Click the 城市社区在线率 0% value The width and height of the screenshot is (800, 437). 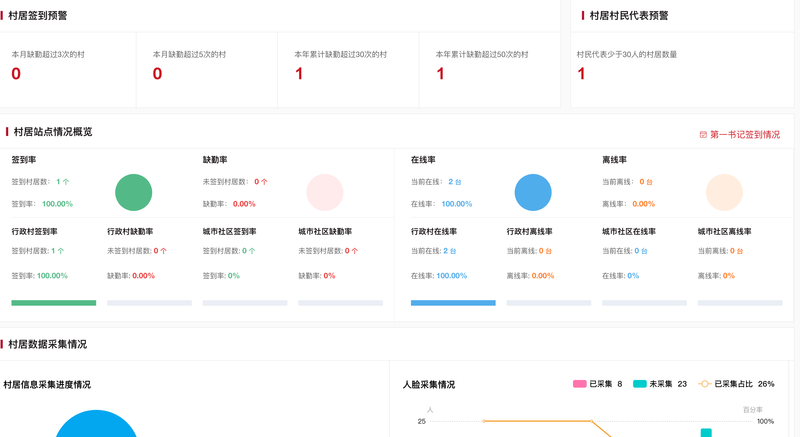[633, 276]
